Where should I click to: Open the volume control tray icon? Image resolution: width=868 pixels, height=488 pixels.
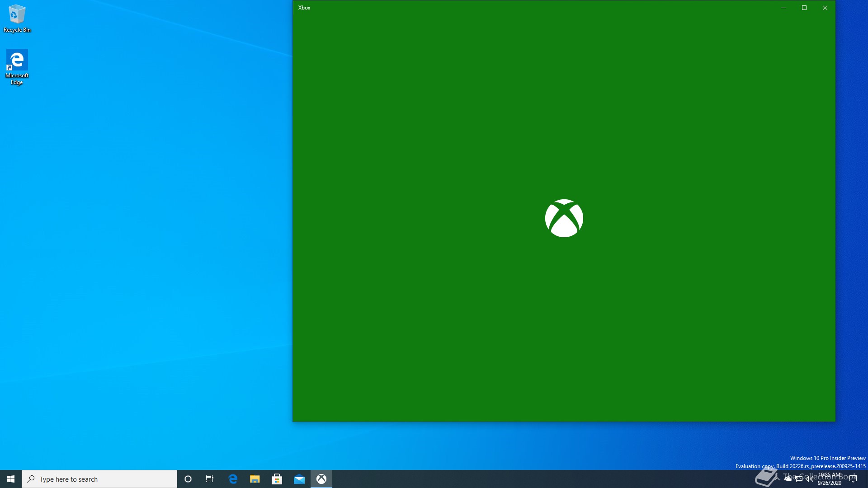tap(810, 479)
